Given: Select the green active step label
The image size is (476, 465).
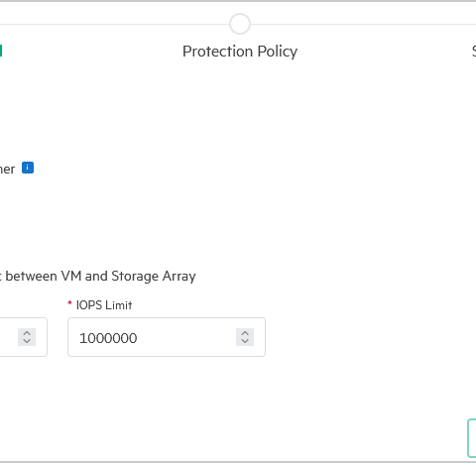Looking at the screenshot, I should (1, 51).
